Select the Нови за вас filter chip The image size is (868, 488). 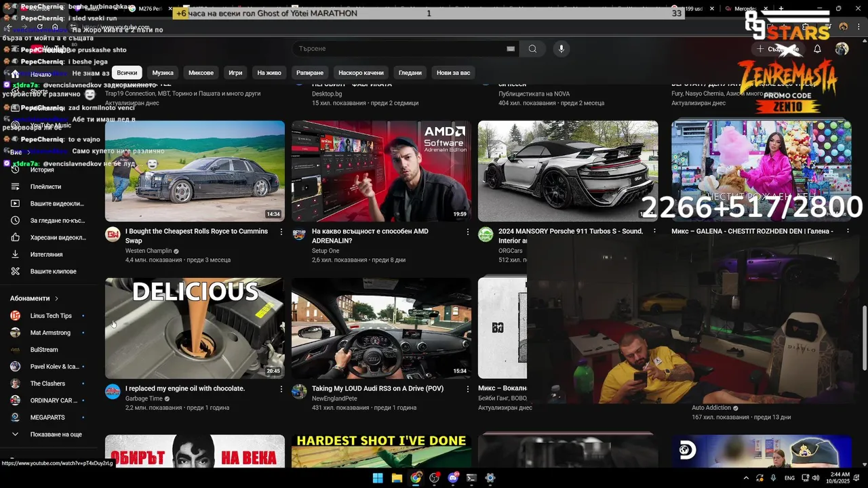coord(454,73)
